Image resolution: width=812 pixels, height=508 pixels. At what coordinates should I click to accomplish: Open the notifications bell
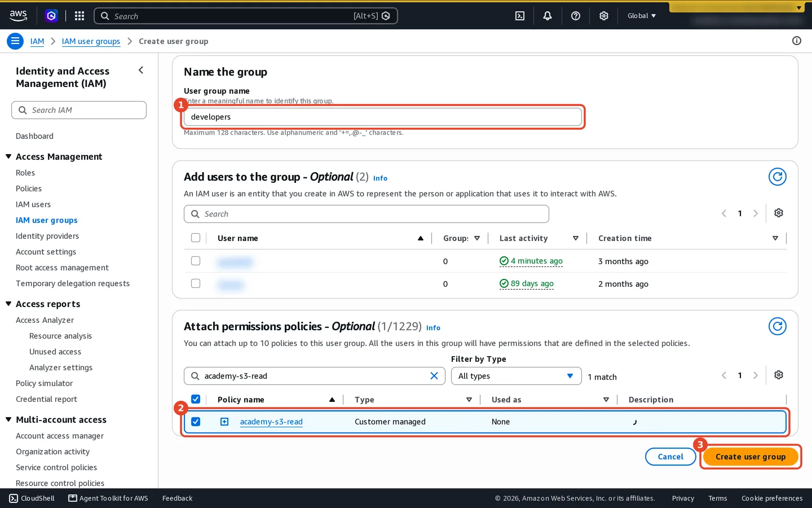click(x=548, y=16)
